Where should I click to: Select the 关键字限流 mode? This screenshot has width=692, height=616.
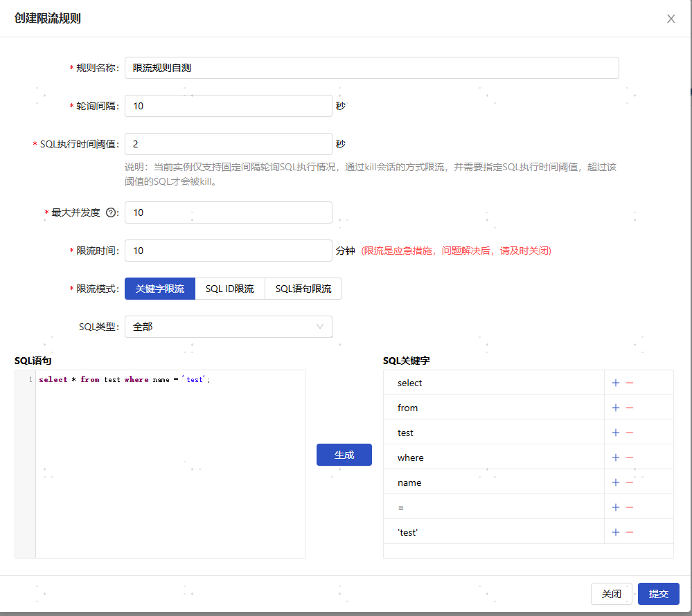point(160,289)
